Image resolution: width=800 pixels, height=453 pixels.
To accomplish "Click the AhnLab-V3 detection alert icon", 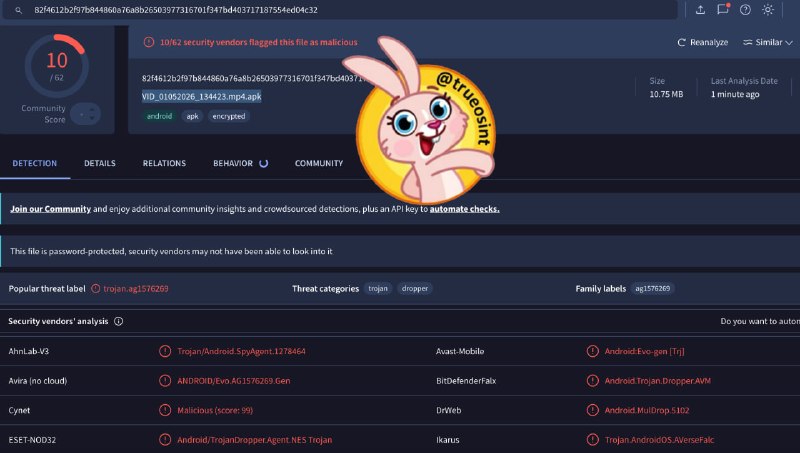I will coord(165,351).
